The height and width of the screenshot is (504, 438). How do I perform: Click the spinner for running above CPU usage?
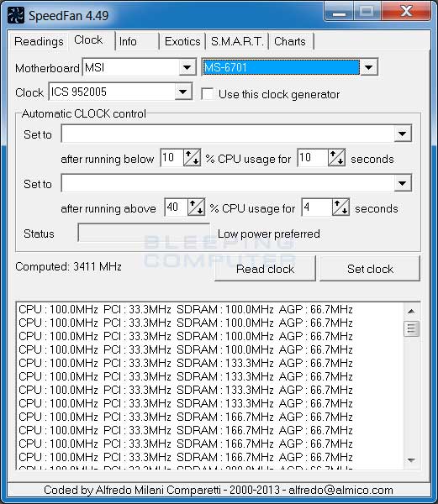196,207
